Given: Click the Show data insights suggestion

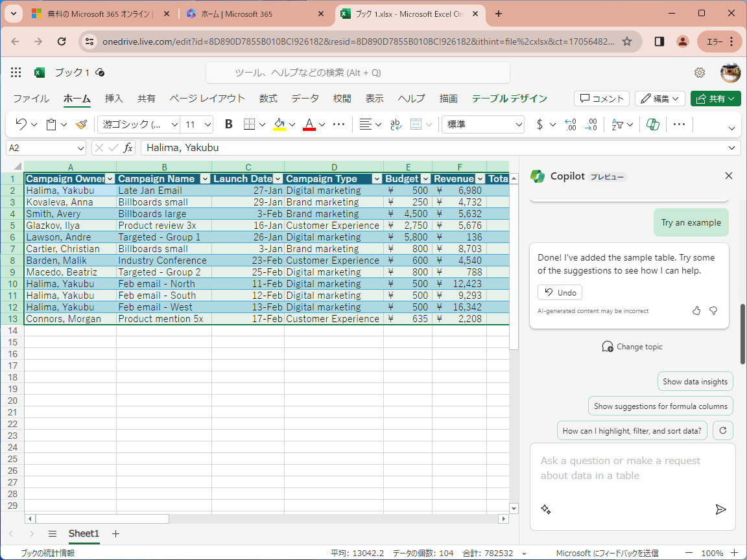Looking at the screenshot, I should coord(695,381).
